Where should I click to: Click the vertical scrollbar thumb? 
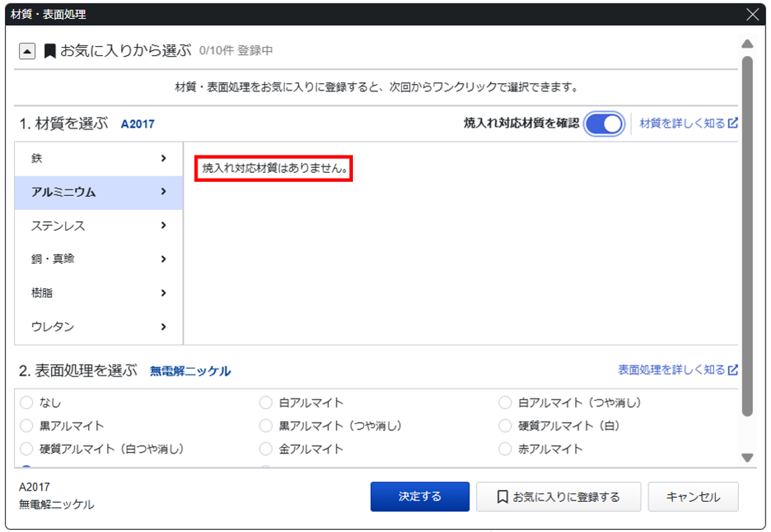(x=747, y=237)
